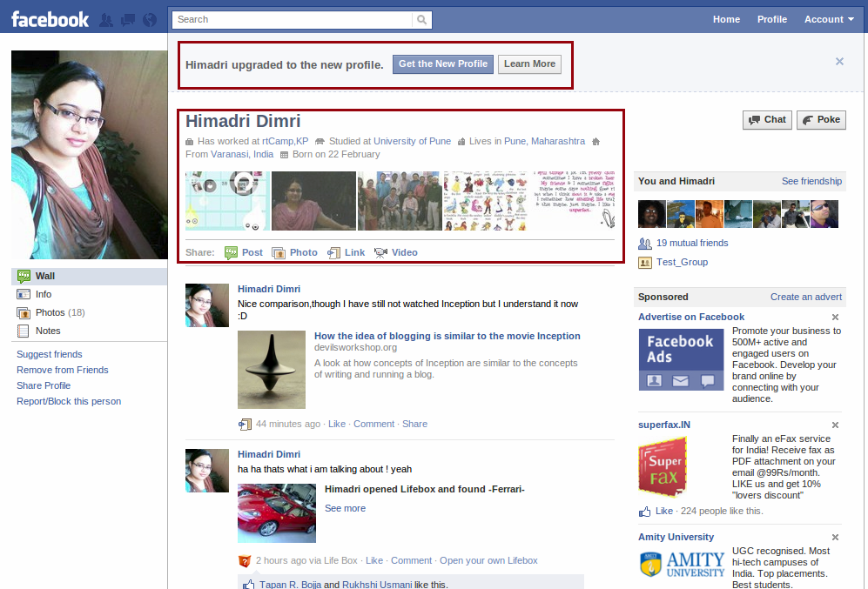Screen dimensions: 868x589
Task: Start Chat with Himadri
Action: (x=767, y=120)
